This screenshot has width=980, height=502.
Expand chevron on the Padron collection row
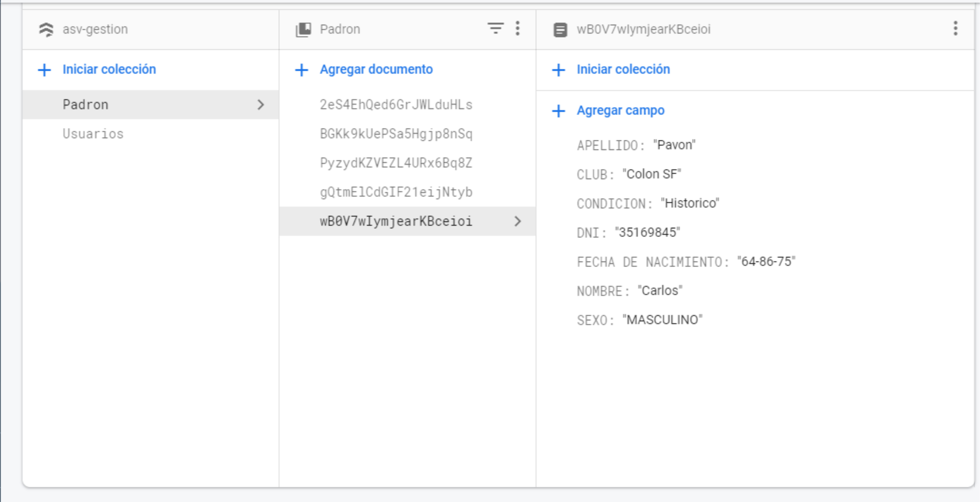[261, 105]
